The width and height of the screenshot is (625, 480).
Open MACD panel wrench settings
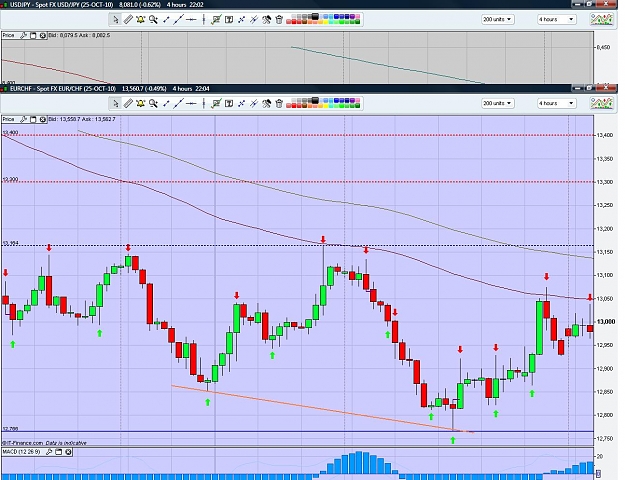coord(49,452)
